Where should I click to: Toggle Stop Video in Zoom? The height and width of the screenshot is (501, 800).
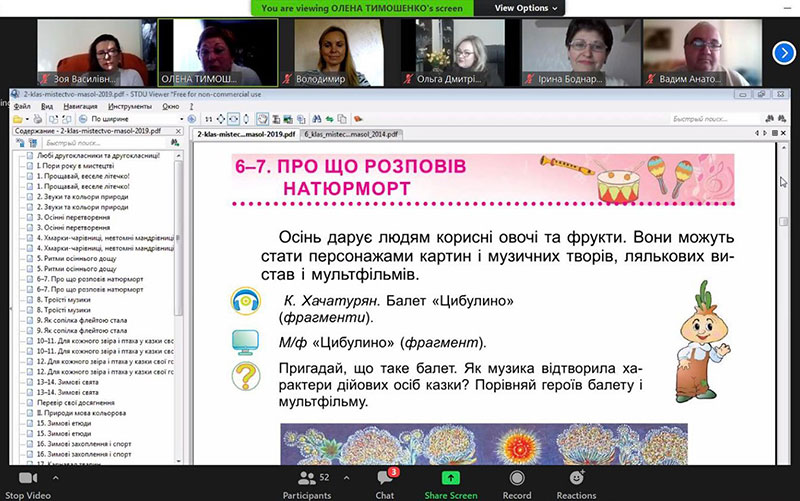pos(28,485)
